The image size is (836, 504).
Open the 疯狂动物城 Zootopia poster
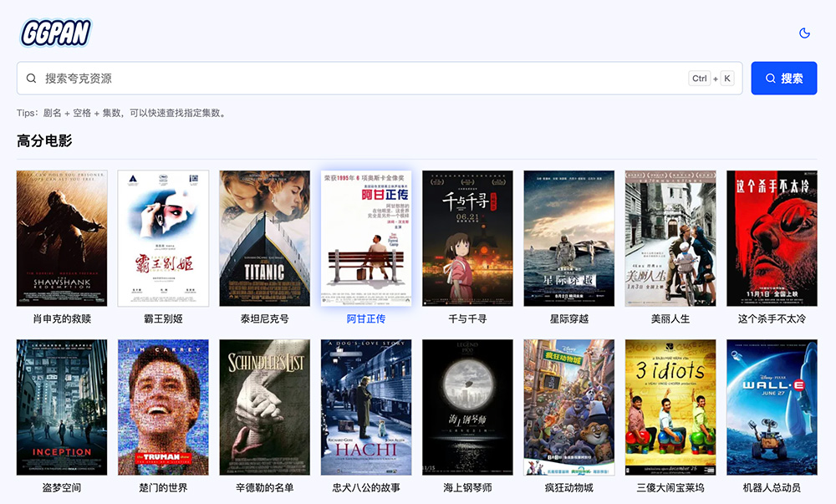point(568,407)
